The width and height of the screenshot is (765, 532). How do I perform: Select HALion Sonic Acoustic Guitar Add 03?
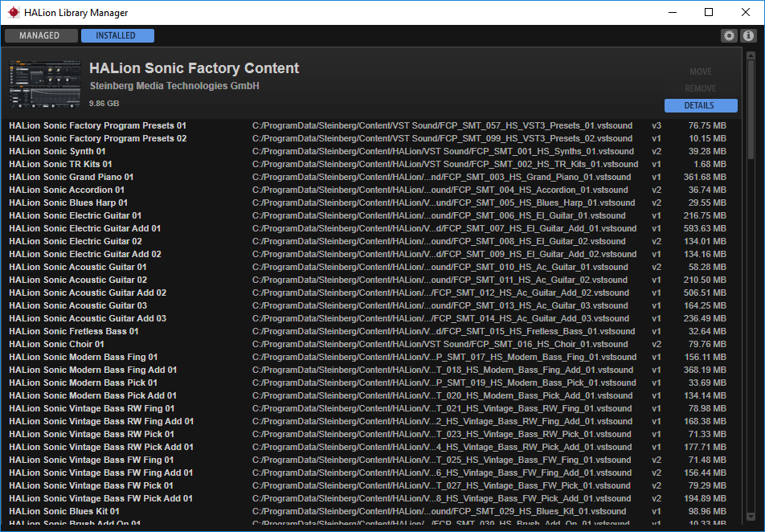tap(88, 318)
